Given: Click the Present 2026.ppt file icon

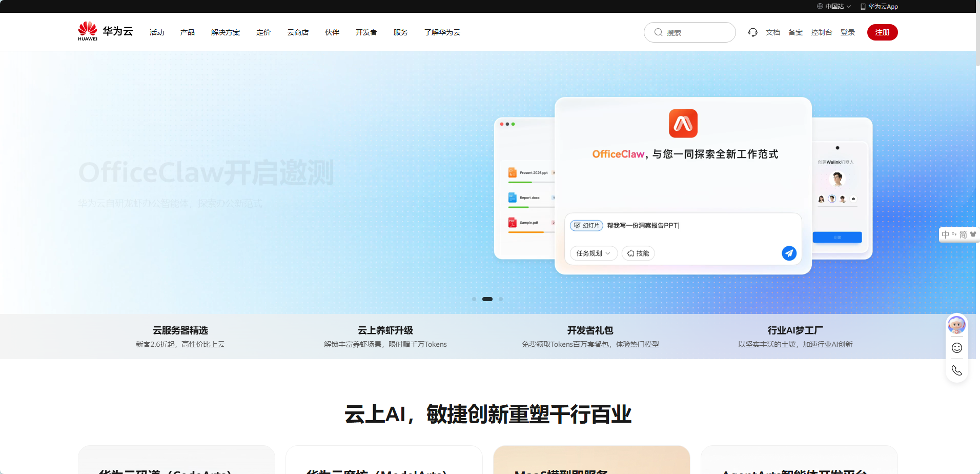Looking at the screenshot, I should (x=512, y=172).
